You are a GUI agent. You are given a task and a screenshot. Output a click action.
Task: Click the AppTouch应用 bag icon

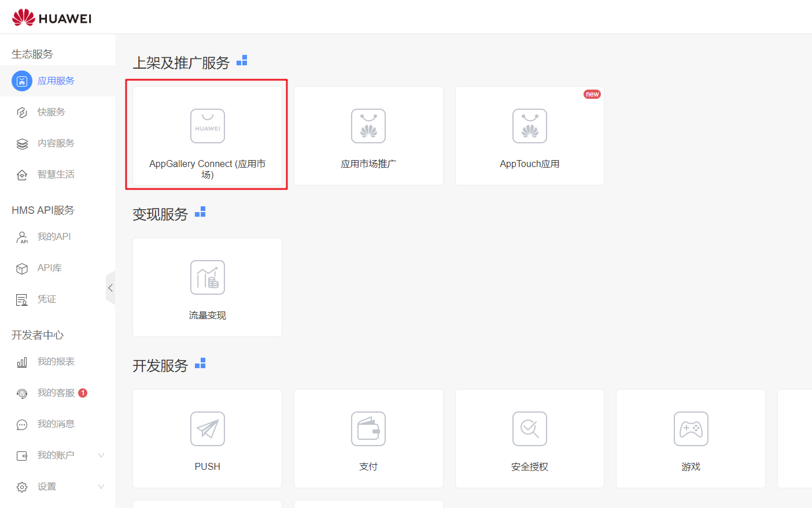530,126
